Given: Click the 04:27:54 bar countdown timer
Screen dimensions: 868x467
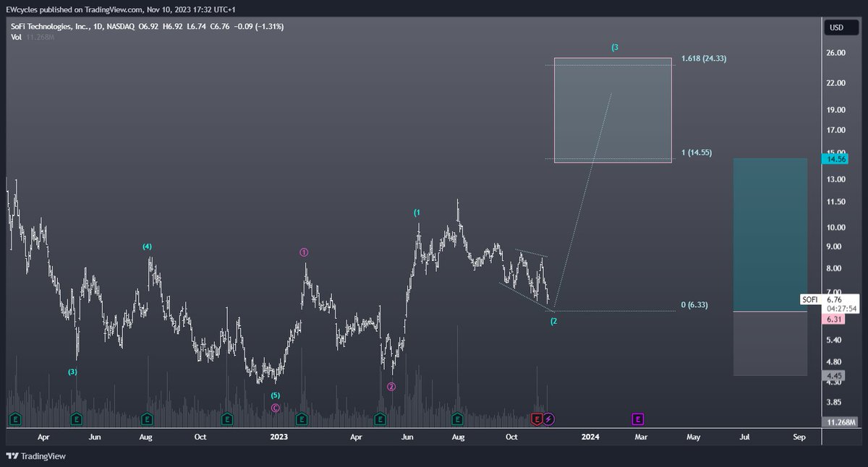Looking at the screenshot, I should [841, 308].
